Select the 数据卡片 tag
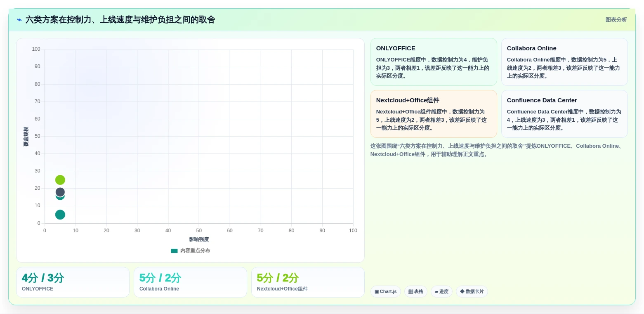 (472, 291)
